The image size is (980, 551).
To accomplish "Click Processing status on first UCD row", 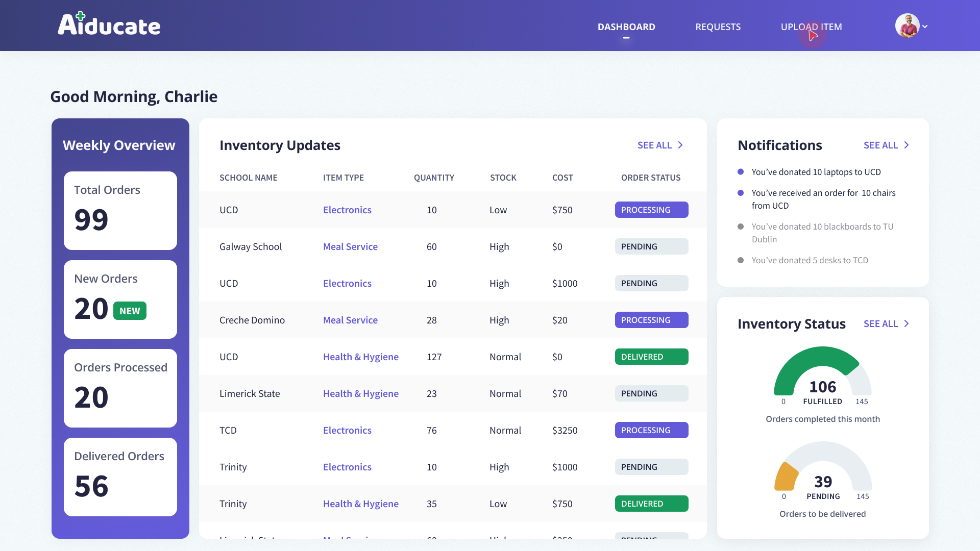I will pyautogui.click(x=651, y=210).
